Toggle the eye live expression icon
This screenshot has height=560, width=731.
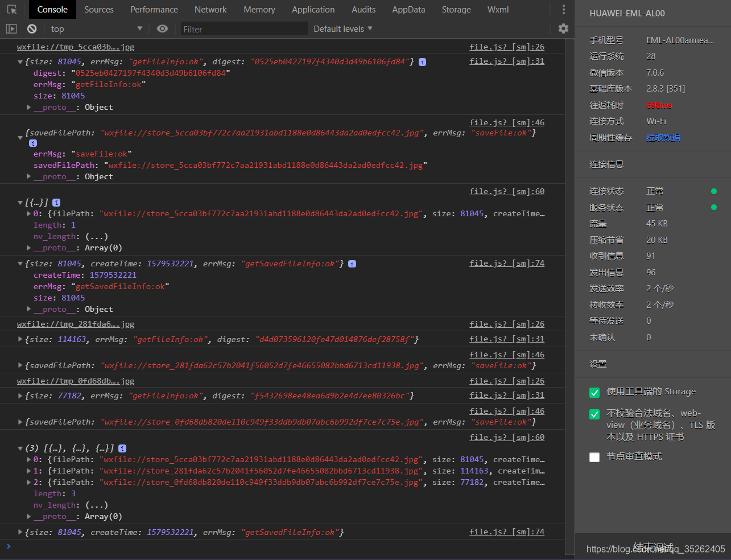coord(162,28)
